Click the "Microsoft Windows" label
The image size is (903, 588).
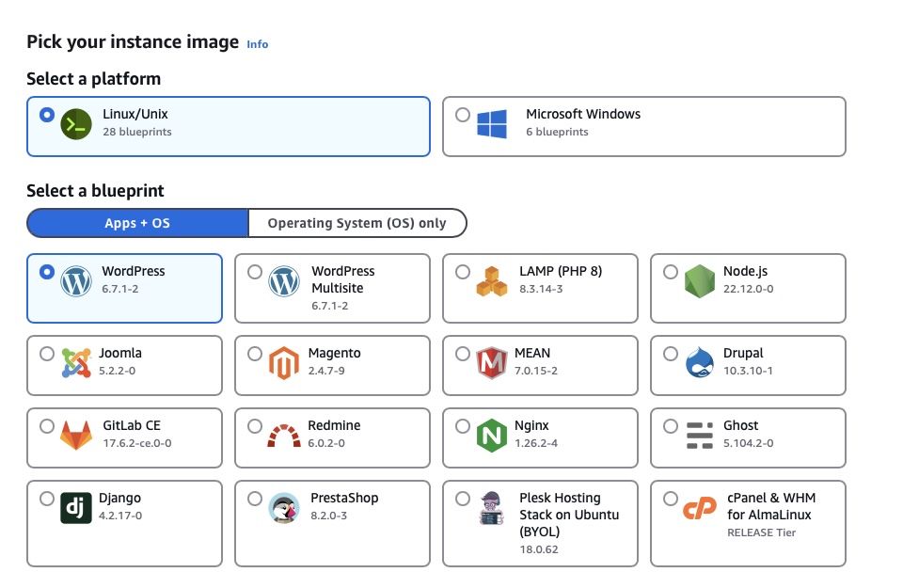(583, 114)
